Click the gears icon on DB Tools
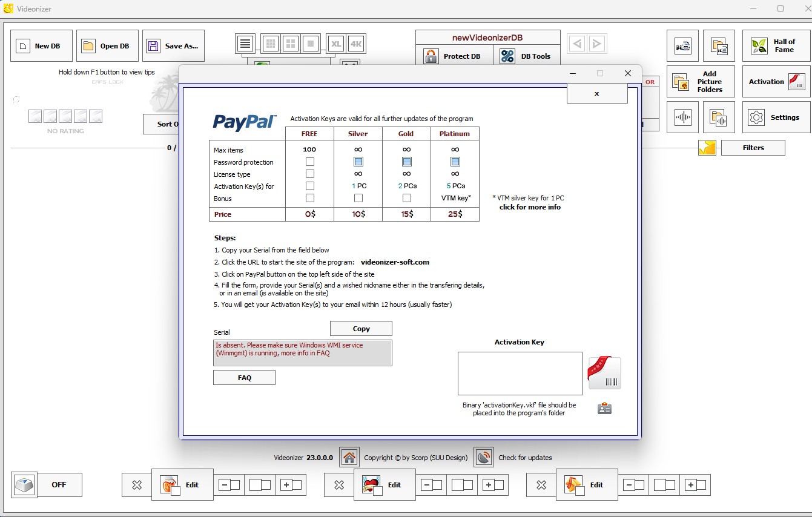This screenshot has height=517, width=812. pyautogui.click(x=507, y=56)
